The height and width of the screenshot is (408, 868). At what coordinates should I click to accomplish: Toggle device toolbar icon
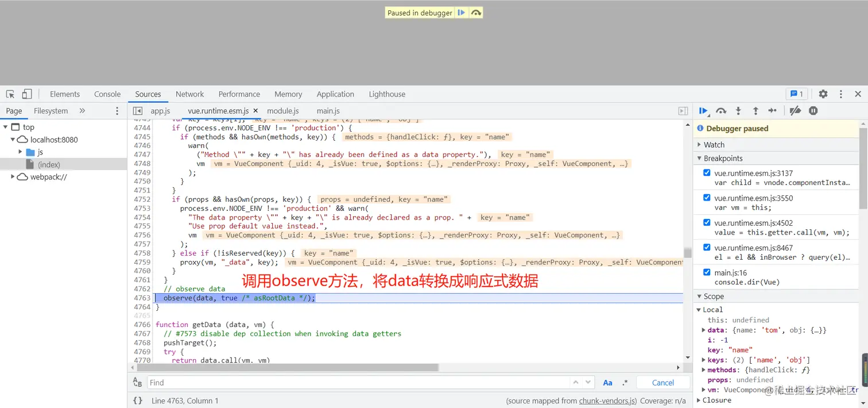[x=27, y=94]
